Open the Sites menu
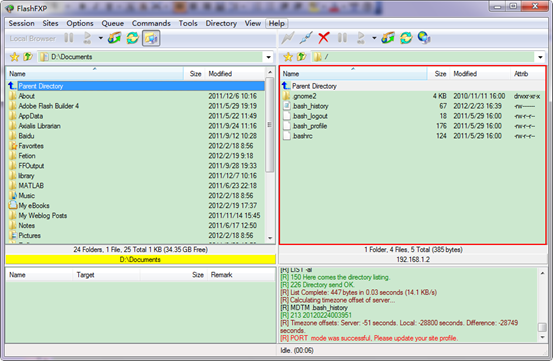Screen dimensions: 553x361 50,23
